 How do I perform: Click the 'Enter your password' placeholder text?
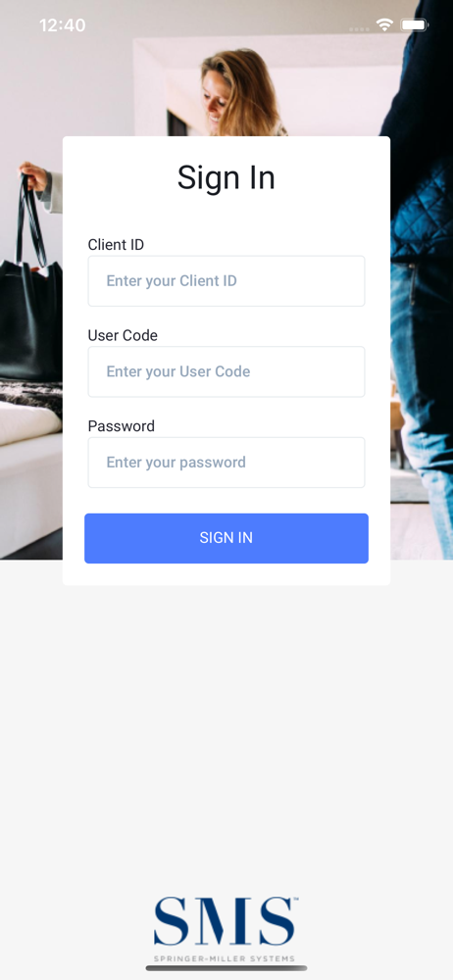coord(176,463)
